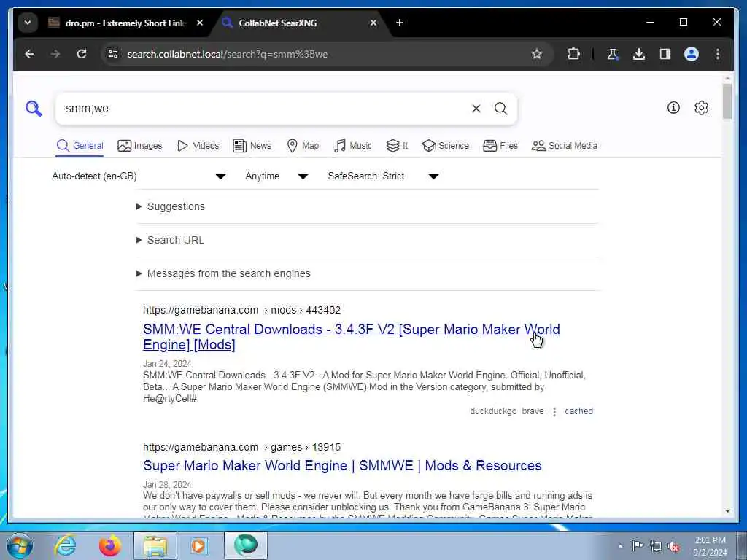Select the It category tab

[x=397, y=146]
